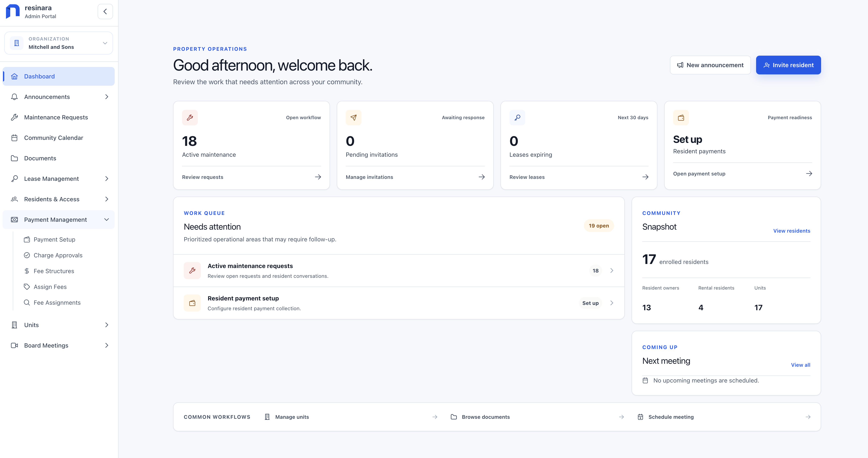The image size is (868, 458).
Task: Expand the Units submenu chevron
Action: [x=107, y=325]
